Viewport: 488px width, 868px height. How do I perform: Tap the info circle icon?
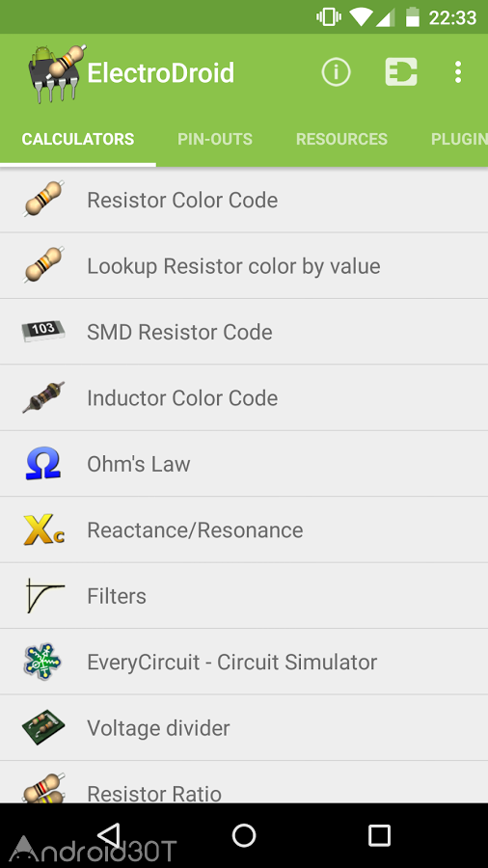tap(336, 72)
